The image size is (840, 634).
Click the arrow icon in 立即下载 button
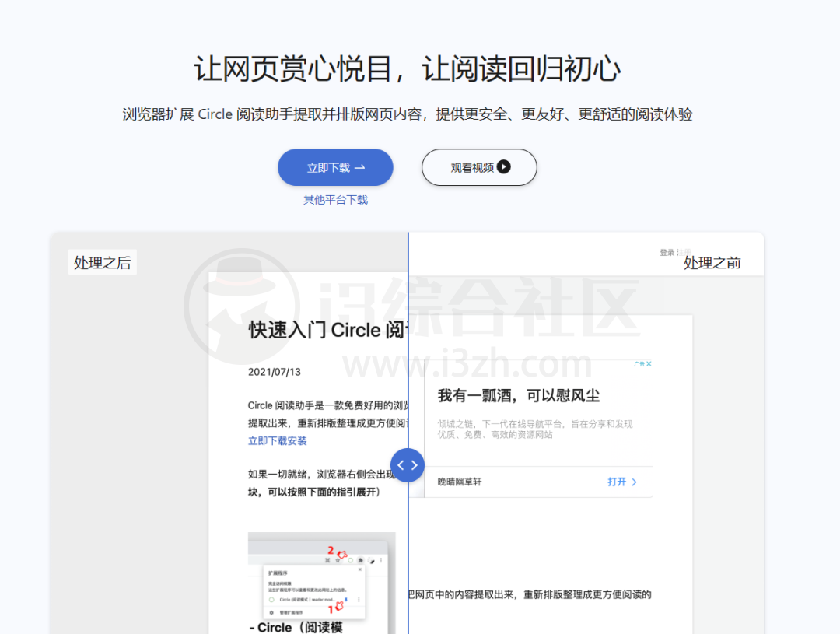(x=360, y=167)
